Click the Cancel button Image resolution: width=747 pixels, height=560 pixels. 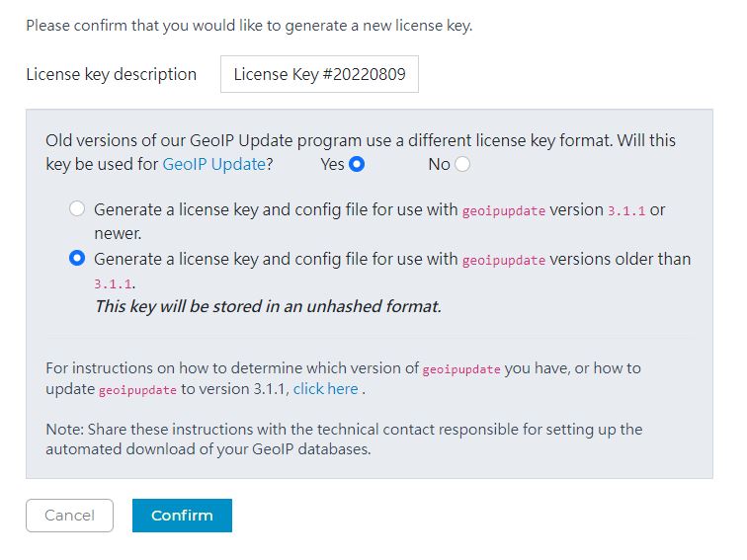pyautogui.click(x=69, y=516)
